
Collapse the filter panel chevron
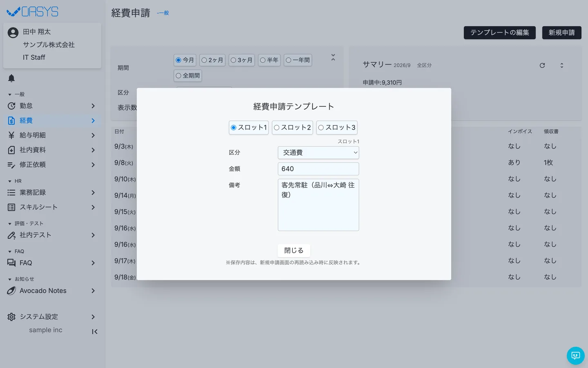[333, 58]
